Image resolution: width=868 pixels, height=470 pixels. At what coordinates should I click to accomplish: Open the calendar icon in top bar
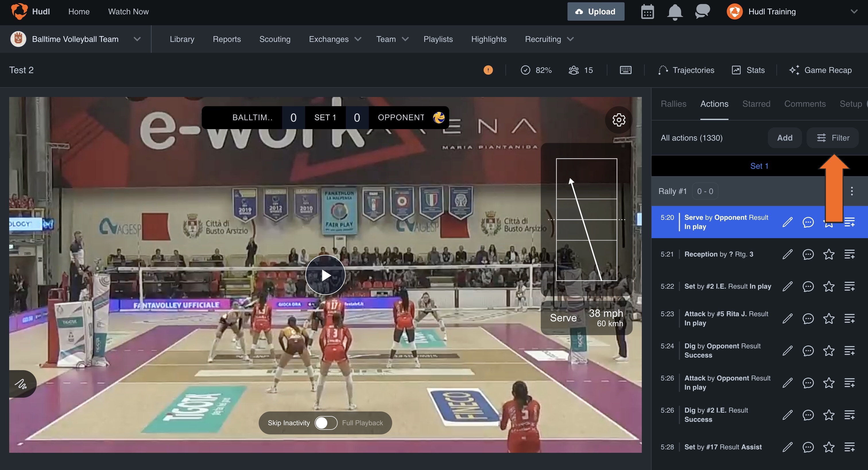(647, 12)
